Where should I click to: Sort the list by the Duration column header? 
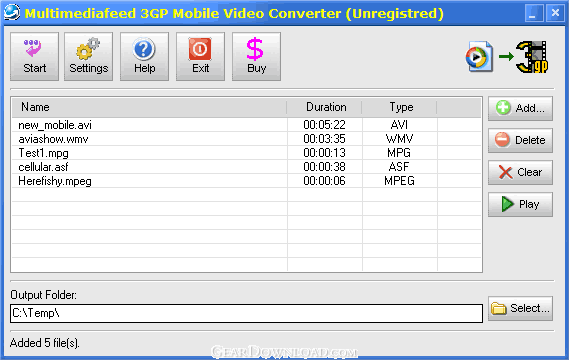[x=324, y=107]
